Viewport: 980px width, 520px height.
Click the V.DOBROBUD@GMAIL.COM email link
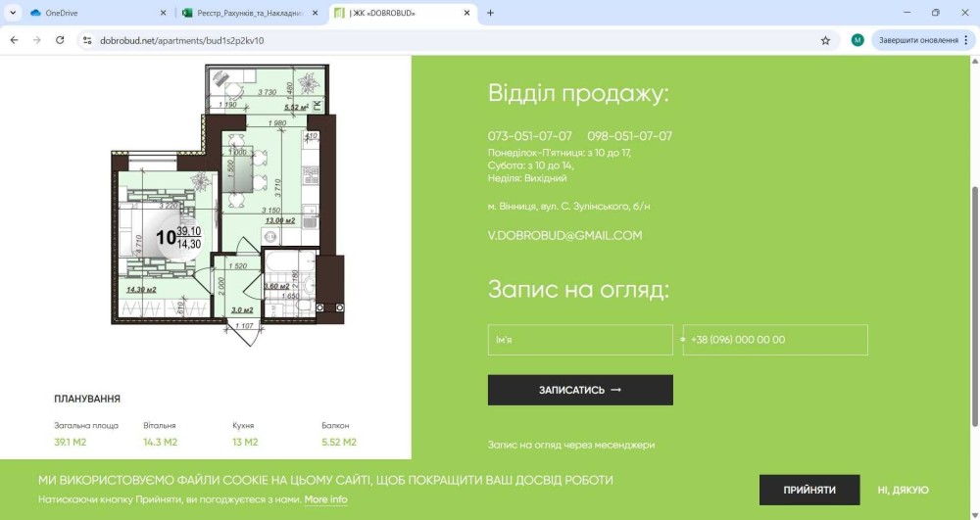pyautogui.click(x=564, y=235)
